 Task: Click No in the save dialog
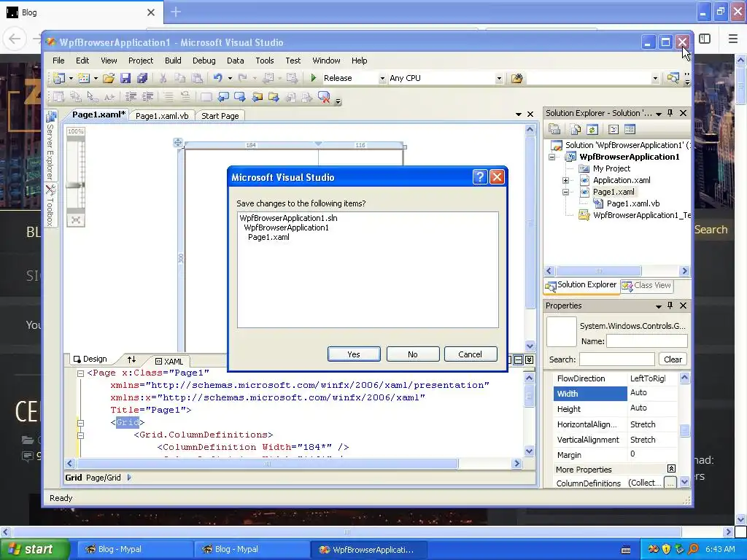[413, 354]
